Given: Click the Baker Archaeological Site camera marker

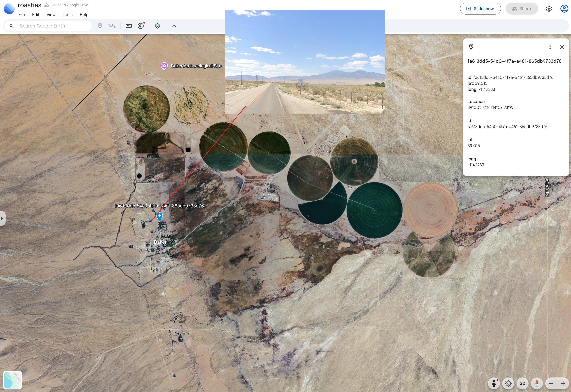Looking at the screenshot, I should (x=164, y=66).
